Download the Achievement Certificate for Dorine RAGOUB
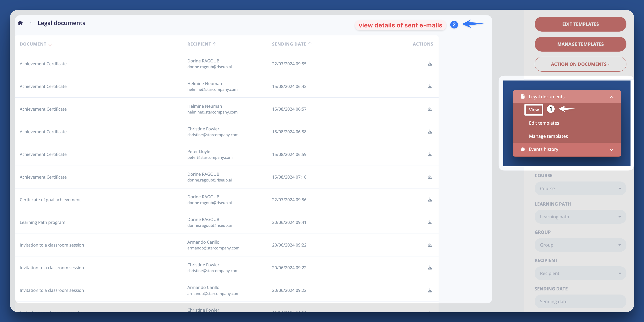The width and height of the screenshot is (644, 322). click(430, 64)
